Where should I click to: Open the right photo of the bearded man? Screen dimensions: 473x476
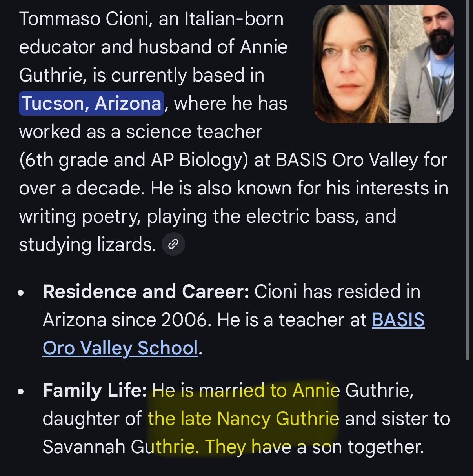point(422,64)
